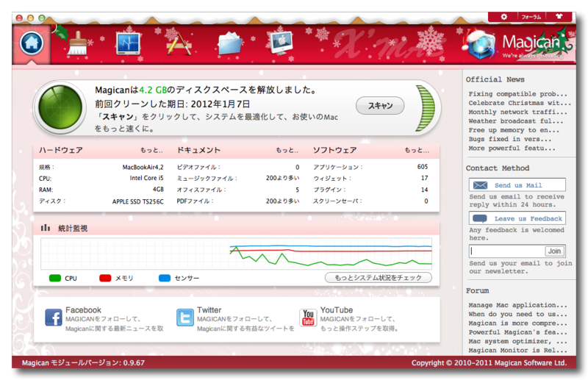This screenshot has height=380, width=588.
Task: Click the blue センサー legend swatch
Action: point(165,279)
